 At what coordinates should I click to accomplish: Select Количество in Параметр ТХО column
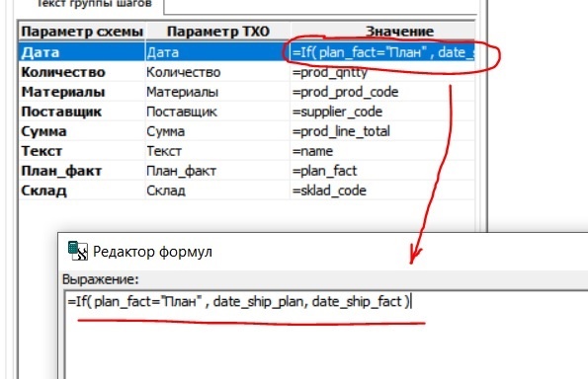217,72
